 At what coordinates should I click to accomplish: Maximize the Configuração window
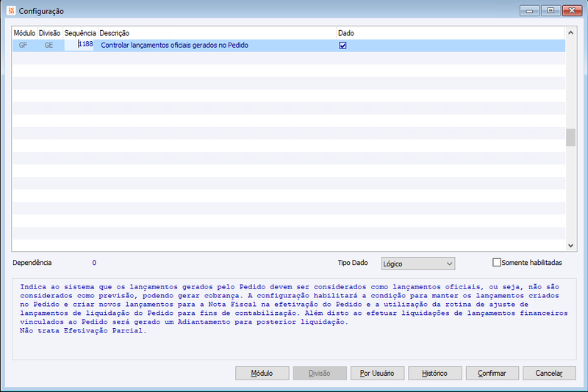(551, 10)
